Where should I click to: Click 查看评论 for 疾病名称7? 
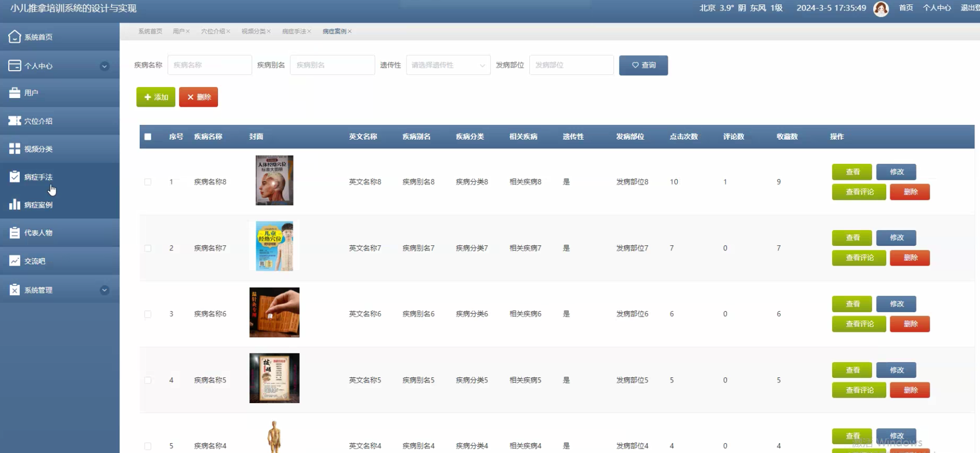(x=859, y=257)
